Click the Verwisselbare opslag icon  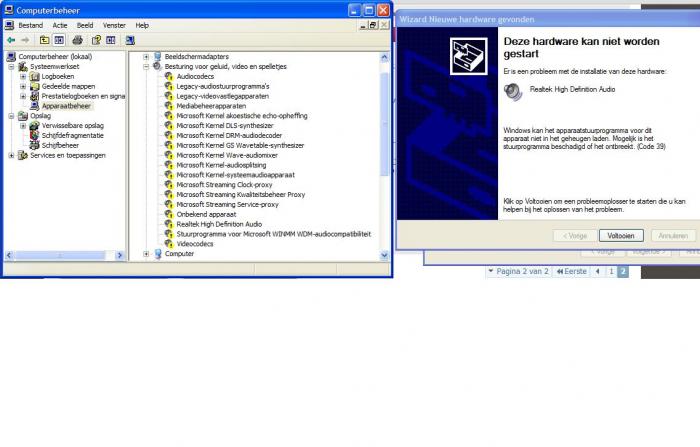[34, 125]
